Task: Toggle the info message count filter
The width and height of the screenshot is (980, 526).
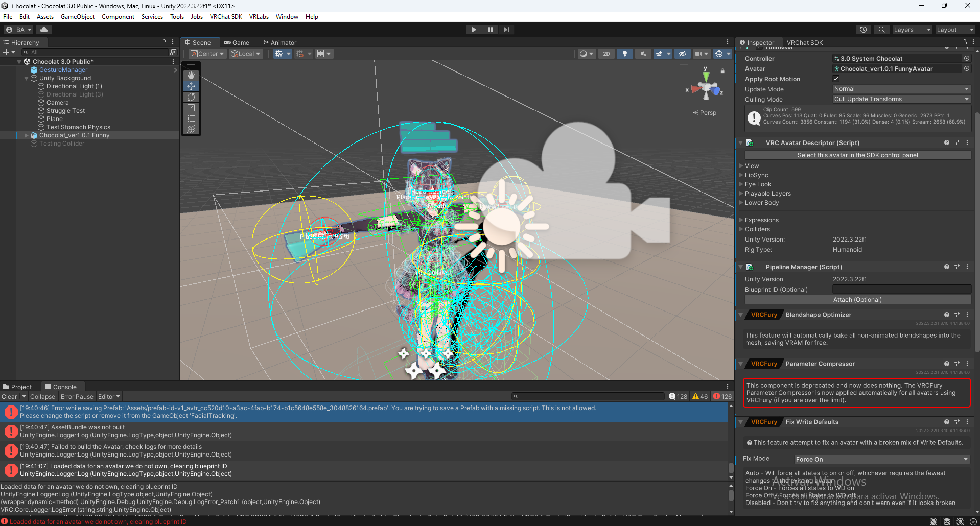Action: tap(678, 397)
